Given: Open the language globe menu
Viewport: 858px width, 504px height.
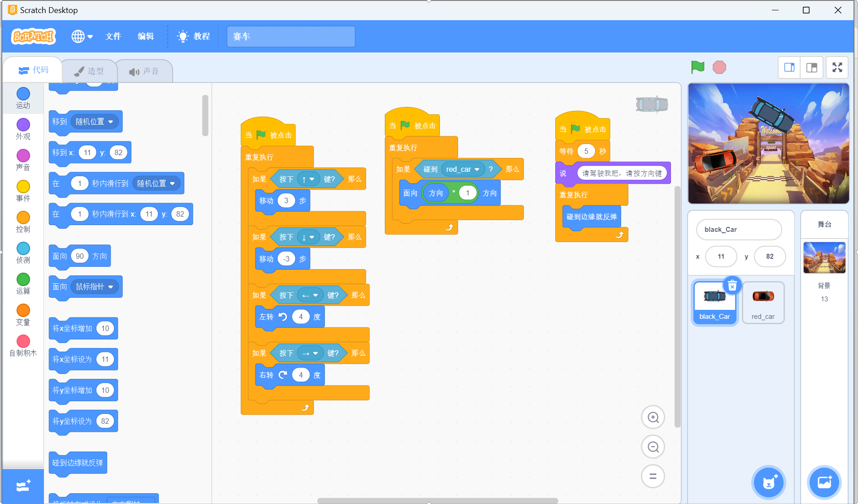Looking at the screenshot, I should point(82,36).
